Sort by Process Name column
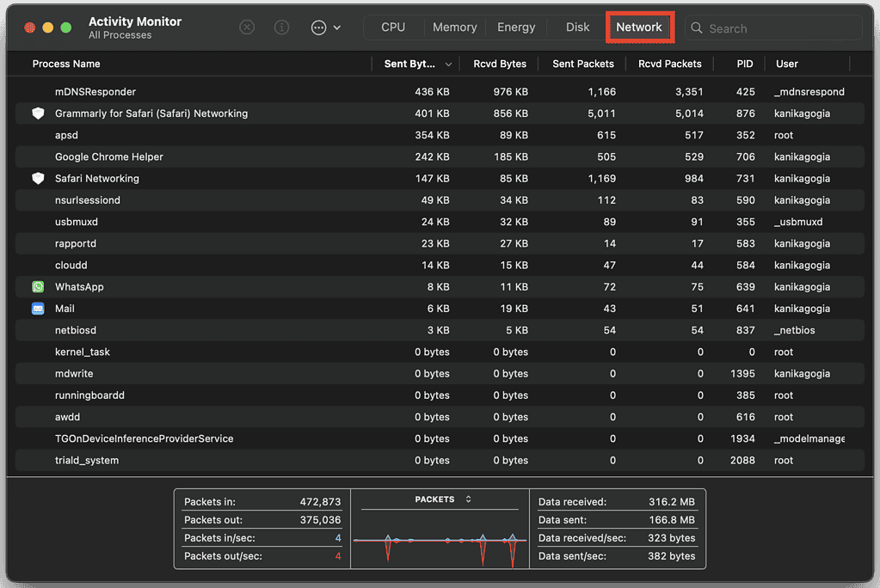Image resolution: width=880 pixels, height=588 pixels. (66, 64)
